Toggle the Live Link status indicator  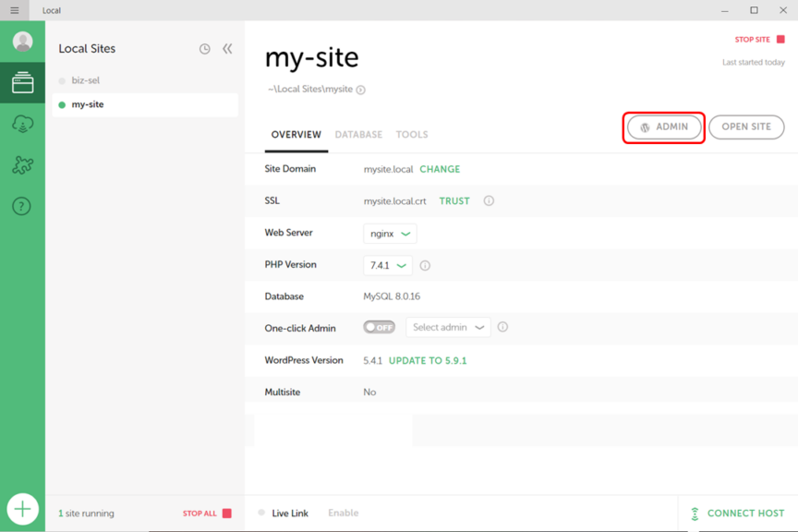pyautogui.click(x=262, y=513)
